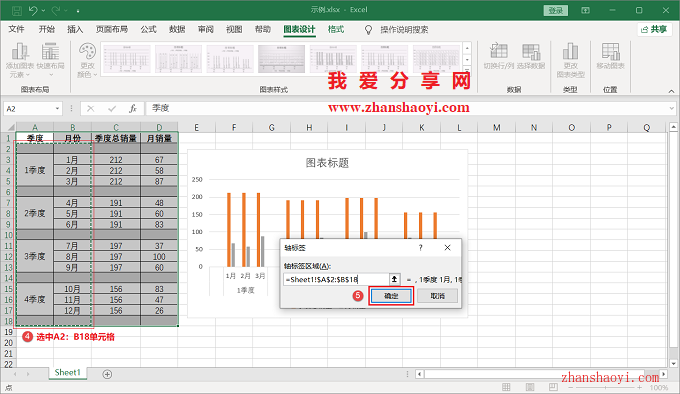Expand the Name Box dropdown

[57, 108]
